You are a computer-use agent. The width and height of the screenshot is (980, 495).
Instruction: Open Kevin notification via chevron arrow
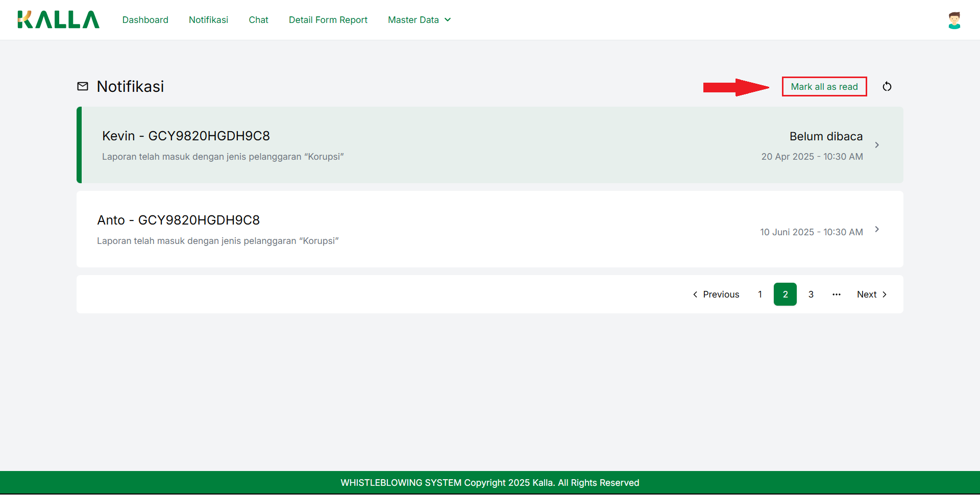pos(877,145)
